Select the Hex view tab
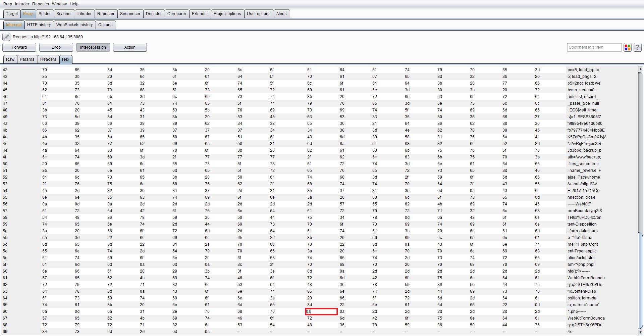The height and width of the screenshot is (336, 644). tap(66, 59)
